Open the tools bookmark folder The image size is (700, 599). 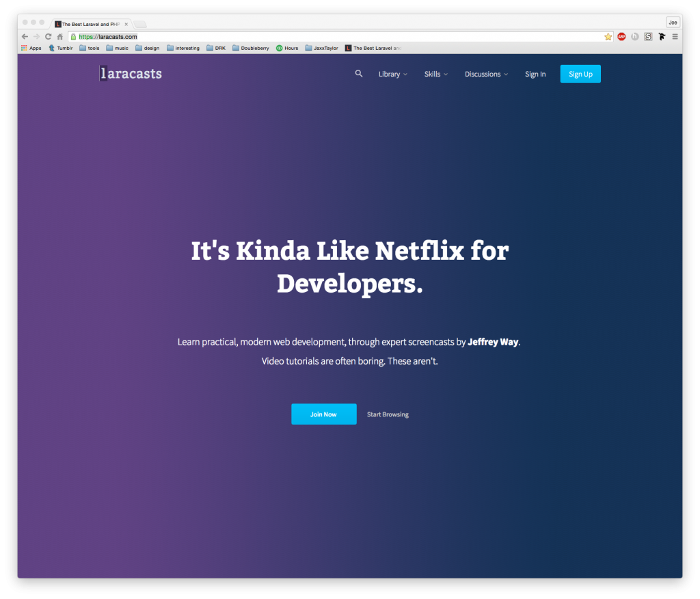coord(90,48)
